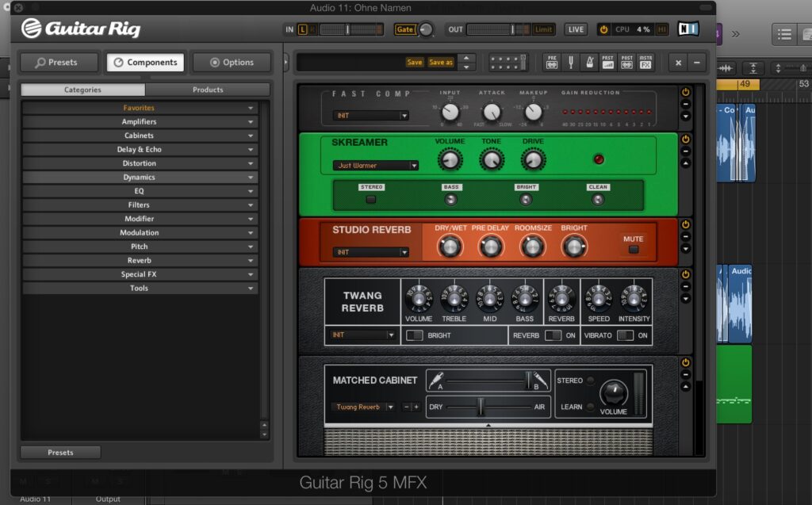Switch the Twang Reverb REVERB on
The height and width of the screenshot is (505, 812).
(x=553, y=335)
